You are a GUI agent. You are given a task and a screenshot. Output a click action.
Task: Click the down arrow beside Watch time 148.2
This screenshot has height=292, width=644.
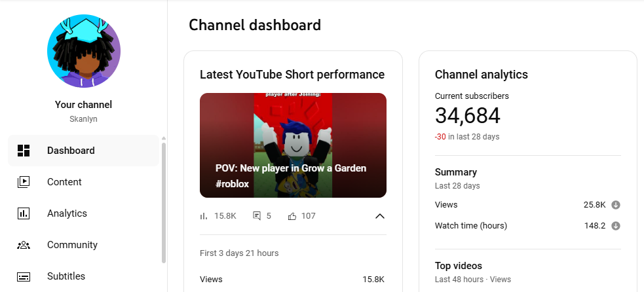click(x=615, y=226)
